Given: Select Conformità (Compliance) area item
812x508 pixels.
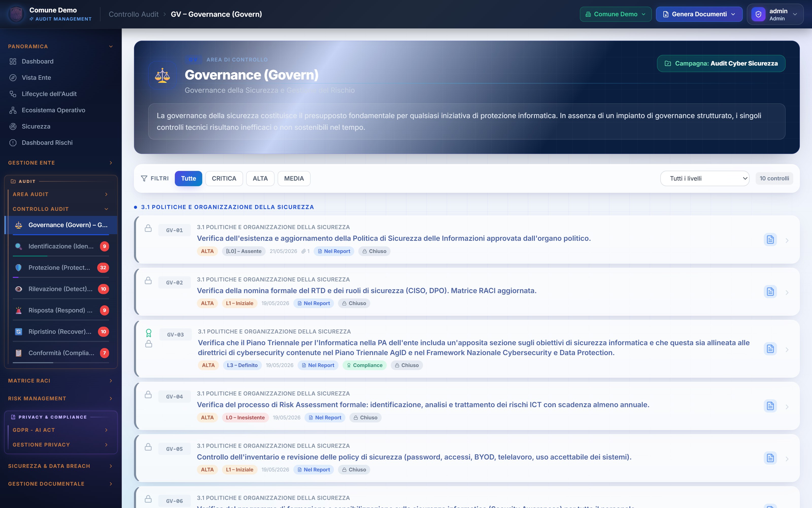Looking at the screenshot, I should click(61, 353).
